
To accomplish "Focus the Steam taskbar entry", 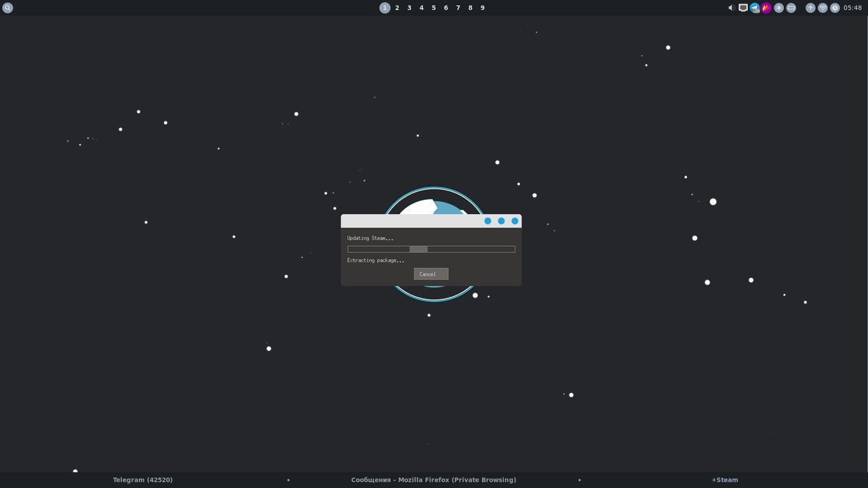I will [x=725, y=480].
